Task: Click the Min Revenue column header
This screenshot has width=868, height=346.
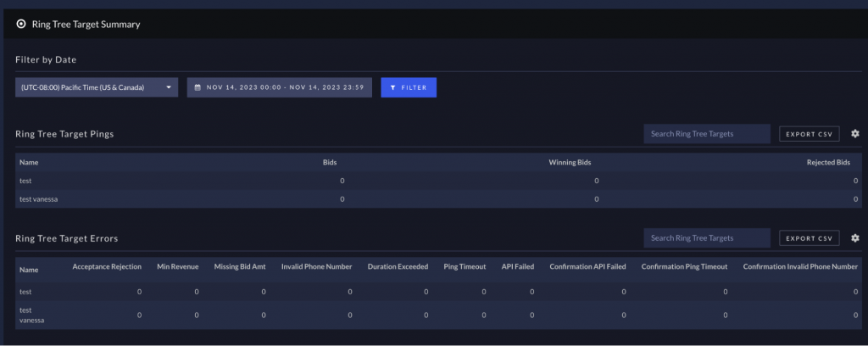Action: [x=178, y=266]
